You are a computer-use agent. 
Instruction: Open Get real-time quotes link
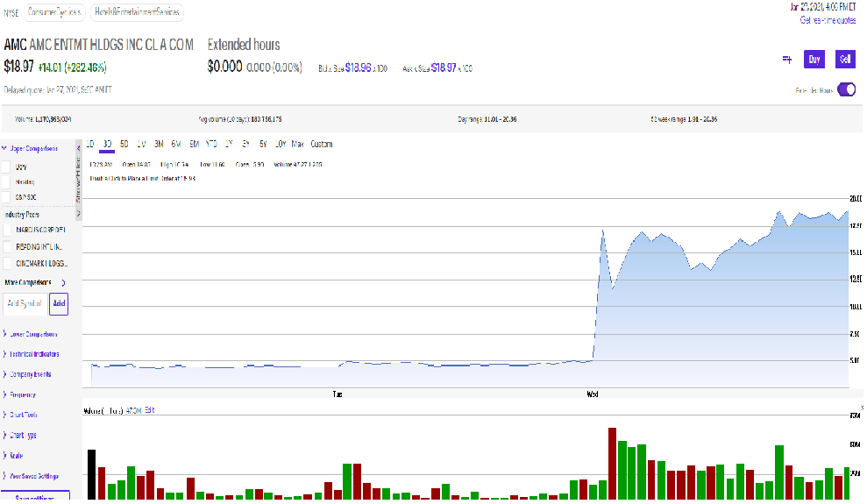(x=828, y=20)
